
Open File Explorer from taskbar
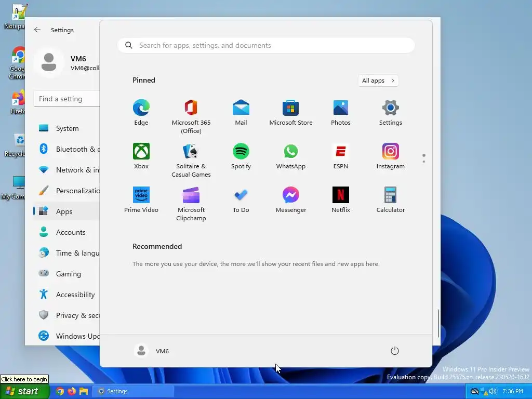[84, 391]
